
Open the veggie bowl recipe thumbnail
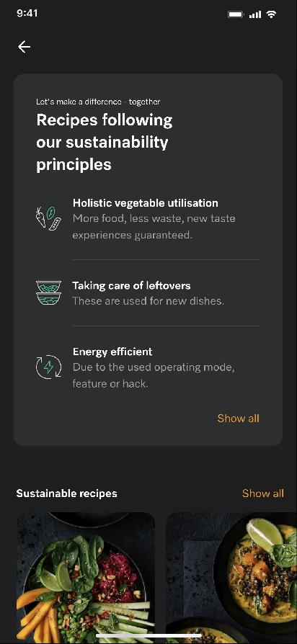(x=86, y=578)
